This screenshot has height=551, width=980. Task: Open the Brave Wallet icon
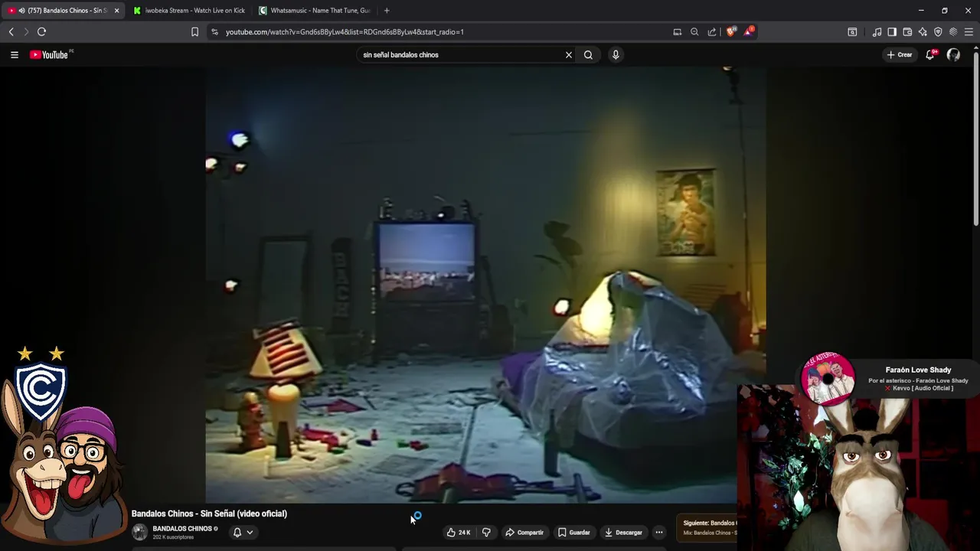[x=907, y=31]
